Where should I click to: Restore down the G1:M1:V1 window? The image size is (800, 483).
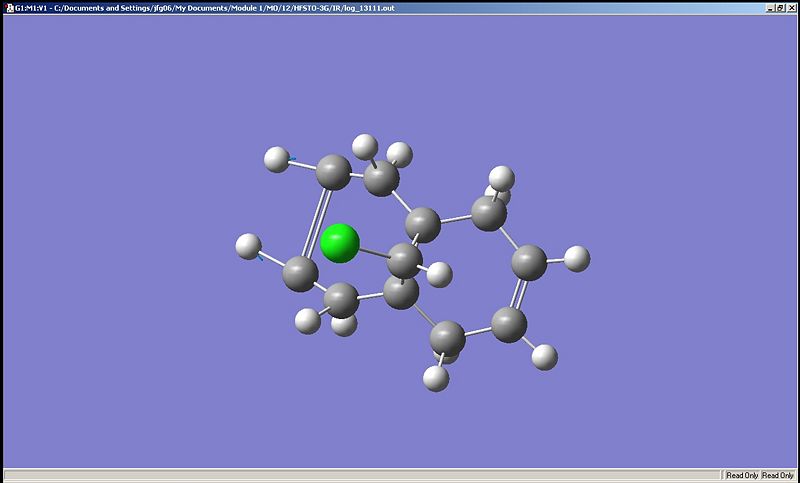point(781,8)
